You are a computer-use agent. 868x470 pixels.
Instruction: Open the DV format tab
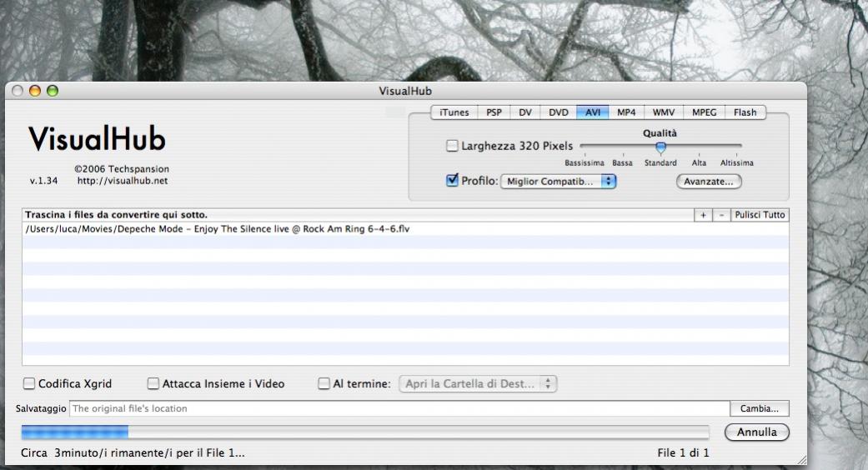(525, 112)
